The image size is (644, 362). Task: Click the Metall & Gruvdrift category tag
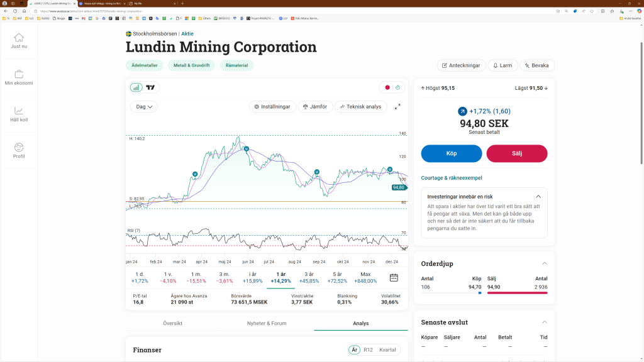click(192, 65)
